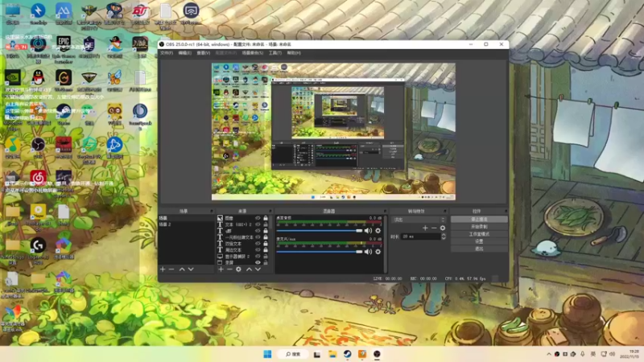Viewport: 644px width, 362px height.
Task: Click the 麦克风/Aux volume slider
Action: tap(320, 252)
